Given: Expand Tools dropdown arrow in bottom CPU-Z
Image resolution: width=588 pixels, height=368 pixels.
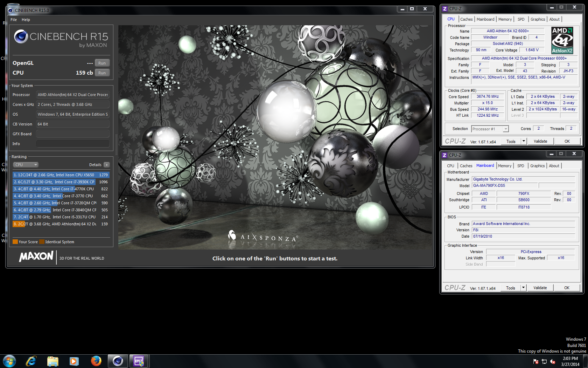Looking at the screenshot, I should point(523,288).
